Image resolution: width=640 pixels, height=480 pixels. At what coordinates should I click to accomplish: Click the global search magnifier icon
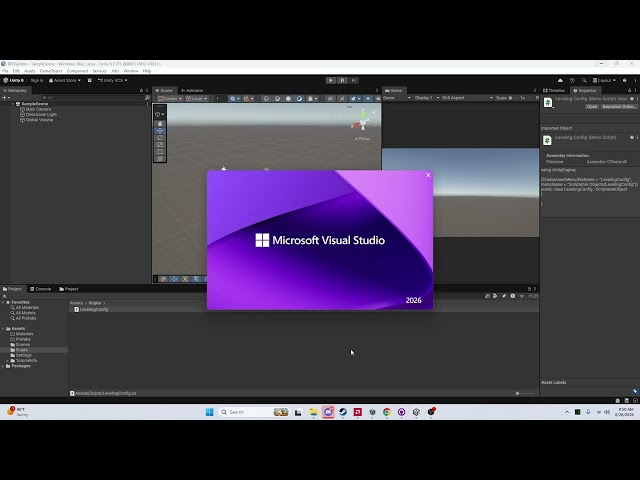pos(584,80)
